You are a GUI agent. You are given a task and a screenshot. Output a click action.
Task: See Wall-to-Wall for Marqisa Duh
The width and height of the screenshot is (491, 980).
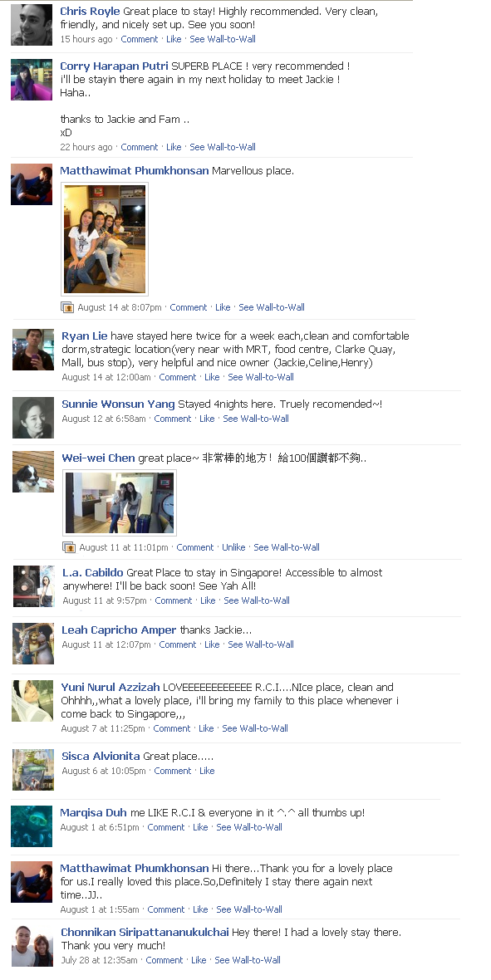249,827
